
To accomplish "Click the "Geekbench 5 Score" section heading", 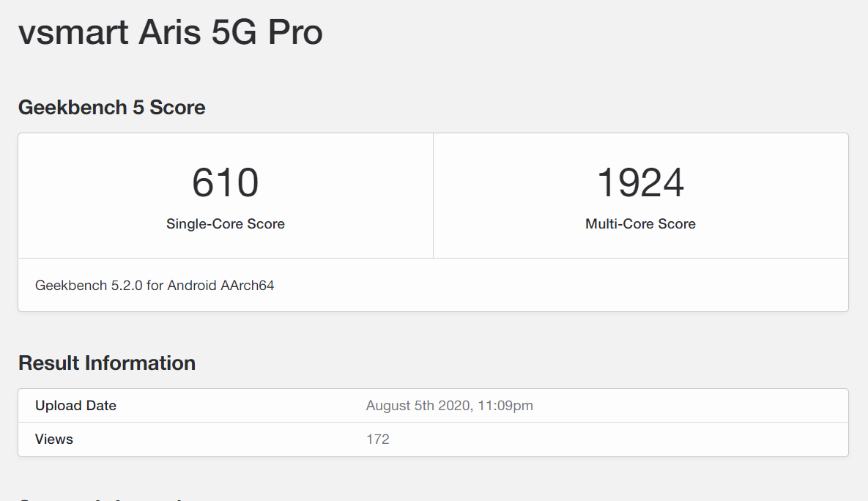I will [x=111, y=108].
